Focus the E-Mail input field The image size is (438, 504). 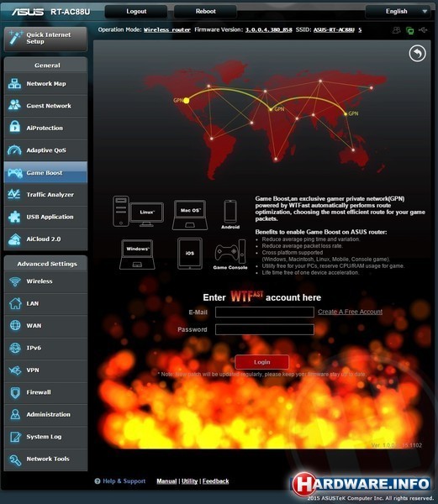point(265,312)
